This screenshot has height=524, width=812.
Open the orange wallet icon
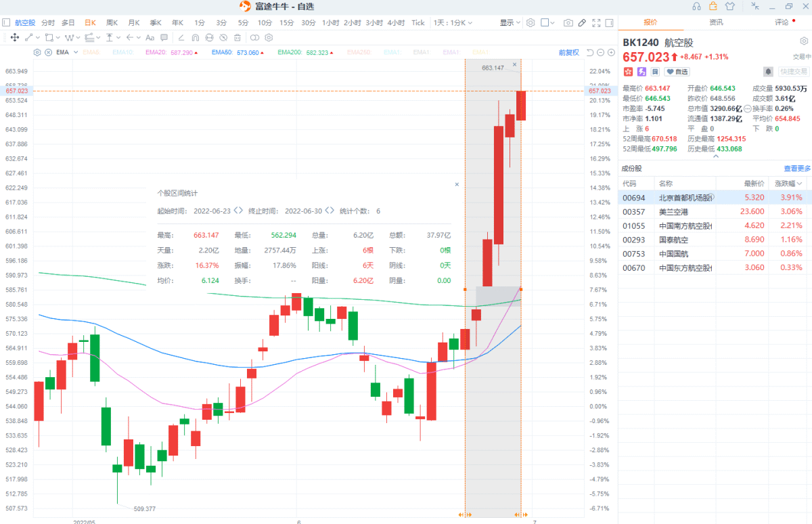pos(713,6)
